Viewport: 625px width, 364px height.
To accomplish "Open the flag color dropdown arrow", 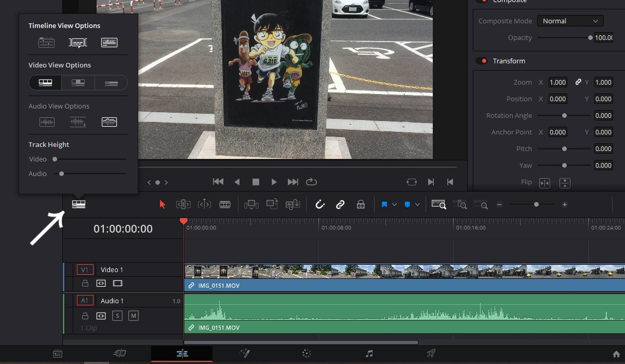I will point(394,205).
